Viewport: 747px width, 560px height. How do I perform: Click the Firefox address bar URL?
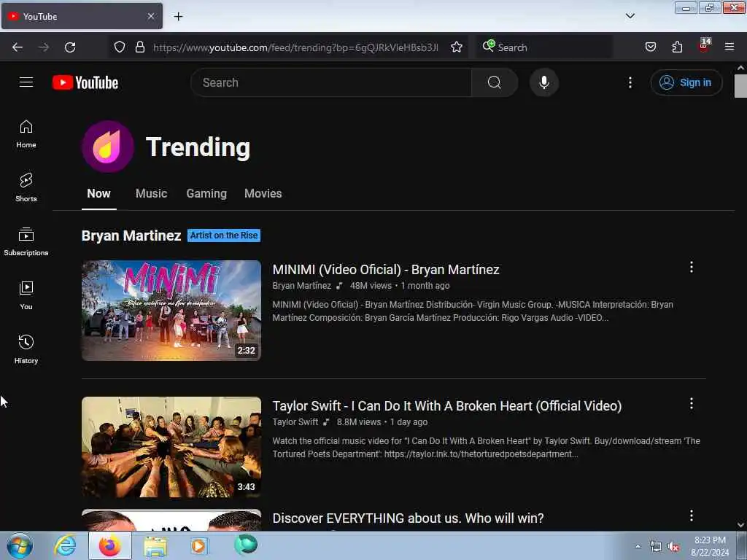point(295,47)
